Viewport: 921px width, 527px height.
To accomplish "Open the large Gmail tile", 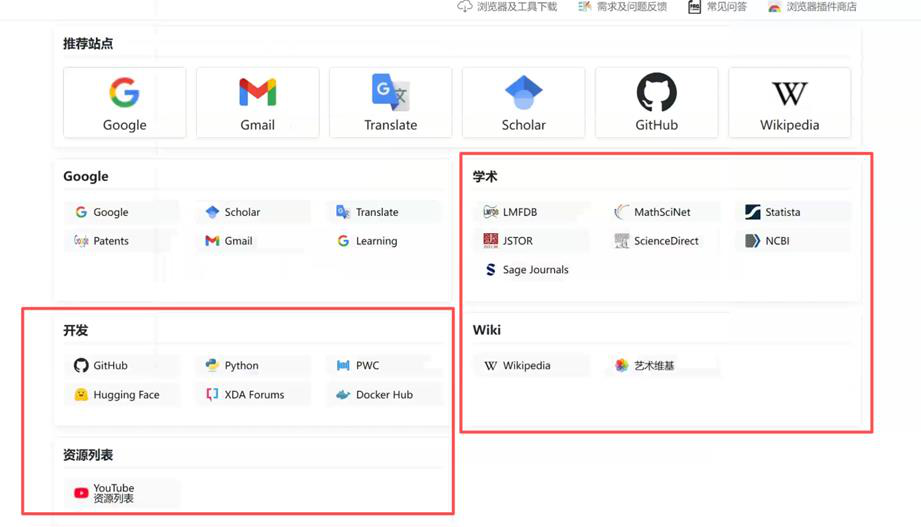I will 257,103.
